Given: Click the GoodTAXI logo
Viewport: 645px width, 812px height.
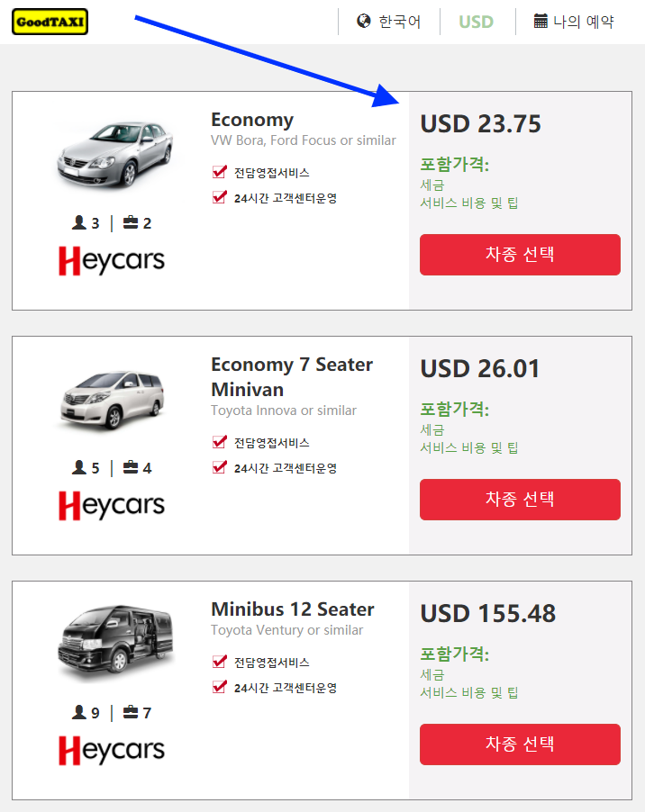Looking at the screenshot, I should pyautogui.click(x=50, y=22).
